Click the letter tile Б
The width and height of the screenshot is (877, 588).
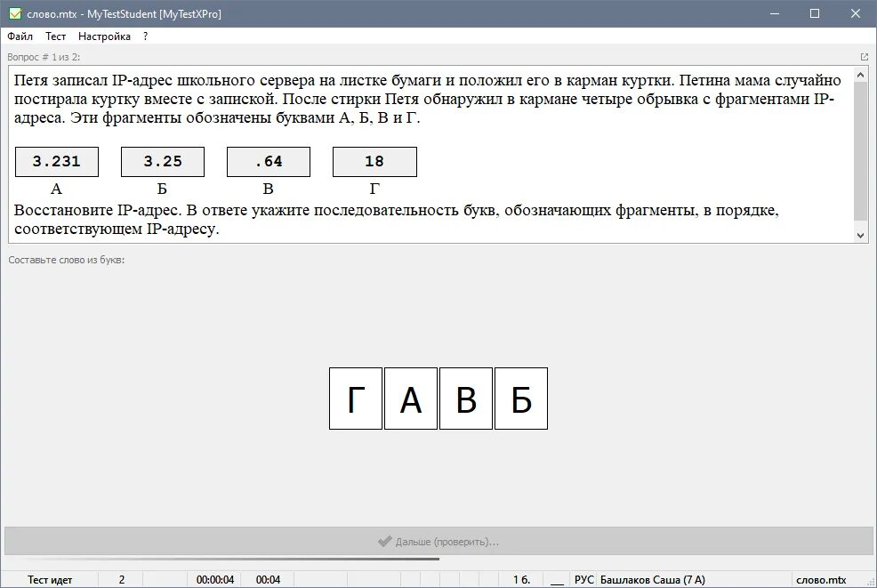click(x=521, y=399)
